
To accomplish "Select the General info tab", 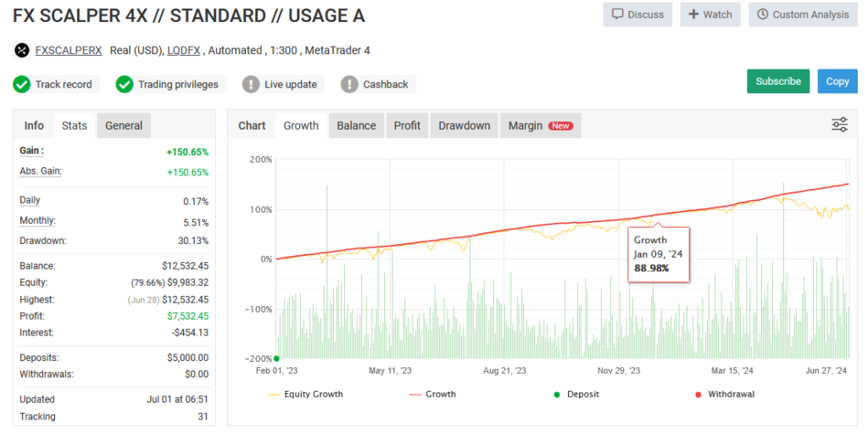I will pyautogui.click(x=124, y=125).
